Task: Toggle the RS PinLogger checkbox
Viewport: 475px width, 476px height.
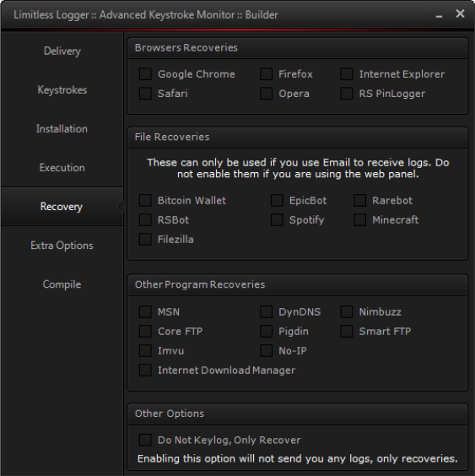Action: pyautogui.click(x=347, y=94)
